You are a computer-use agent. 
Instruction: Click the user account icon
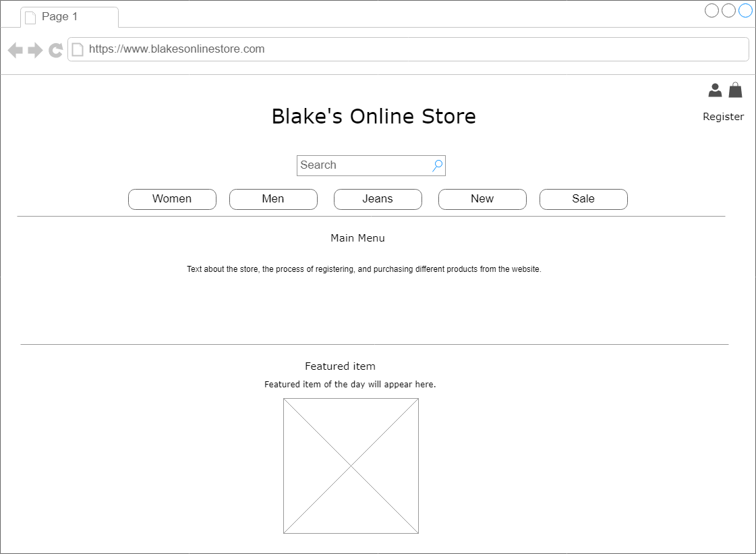click(x=715, y=90)
